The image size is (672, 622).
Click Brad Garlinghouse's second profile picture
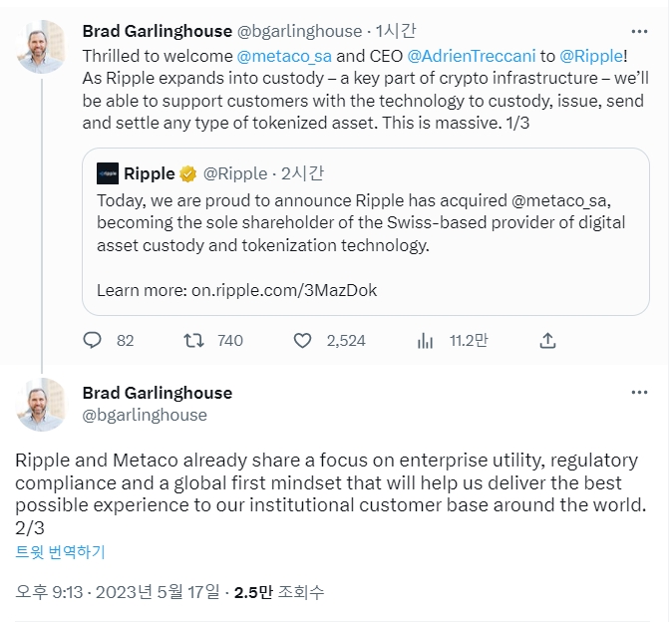point(42,405)
